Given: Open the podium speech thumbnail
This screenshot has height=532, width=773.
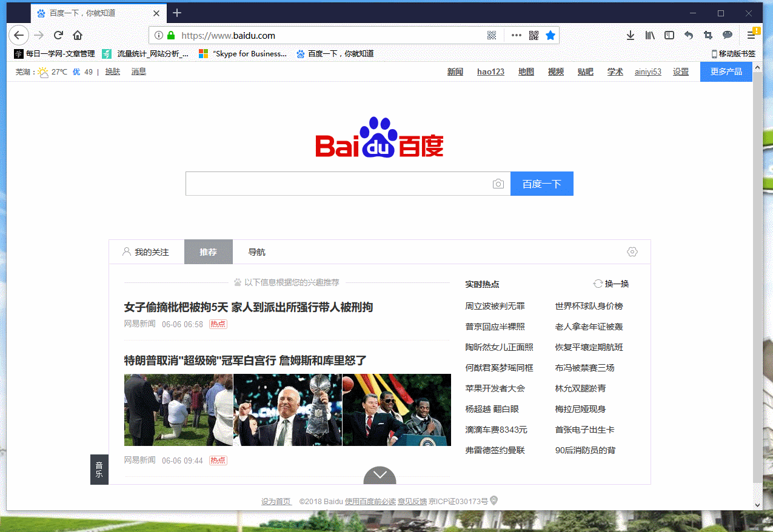Looking at the screenshot, I should [397, 410].
